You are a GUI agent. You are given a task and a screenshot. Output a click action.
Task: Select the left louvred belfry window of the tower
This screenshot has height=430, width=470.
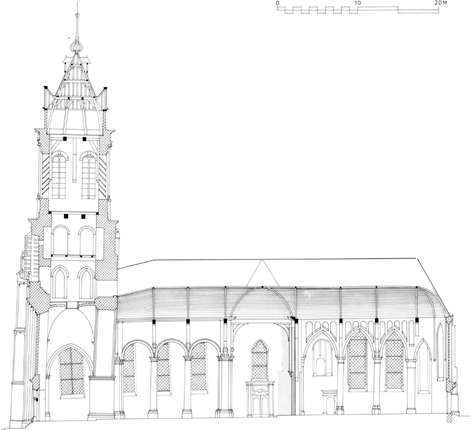click(x=59, y=175)
